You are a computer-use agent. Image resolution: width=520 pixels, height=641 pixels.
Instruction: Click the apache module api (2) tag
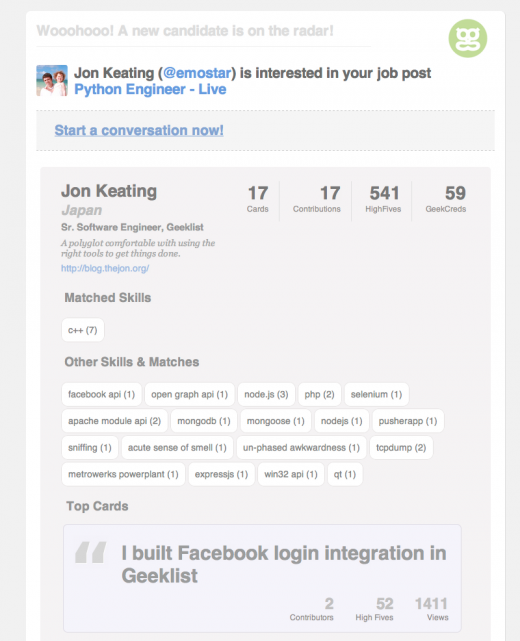tap(114, 421)
